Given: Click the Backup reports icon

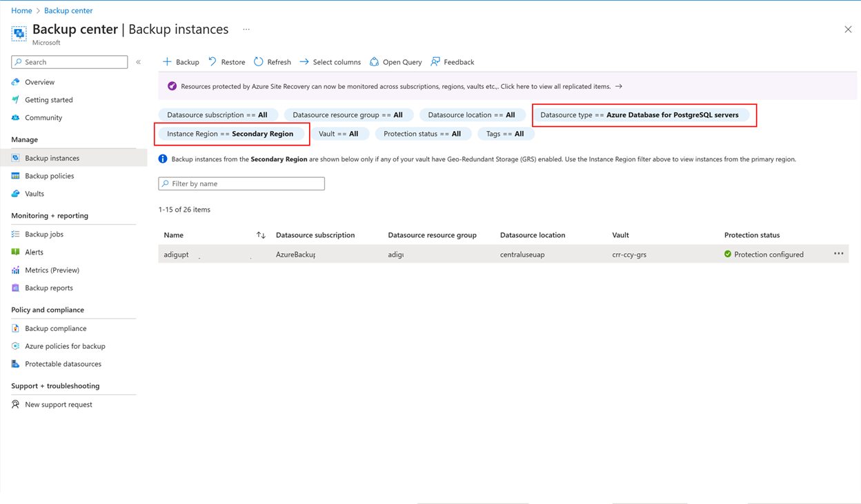Looking at the screenshot, I should [x=16, y=288].
